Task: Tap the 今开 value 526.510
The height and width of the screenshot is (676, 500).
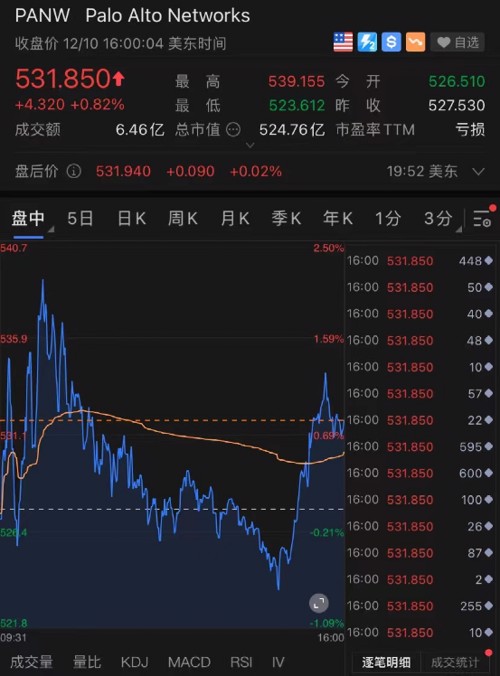Action: pos(457,81)
